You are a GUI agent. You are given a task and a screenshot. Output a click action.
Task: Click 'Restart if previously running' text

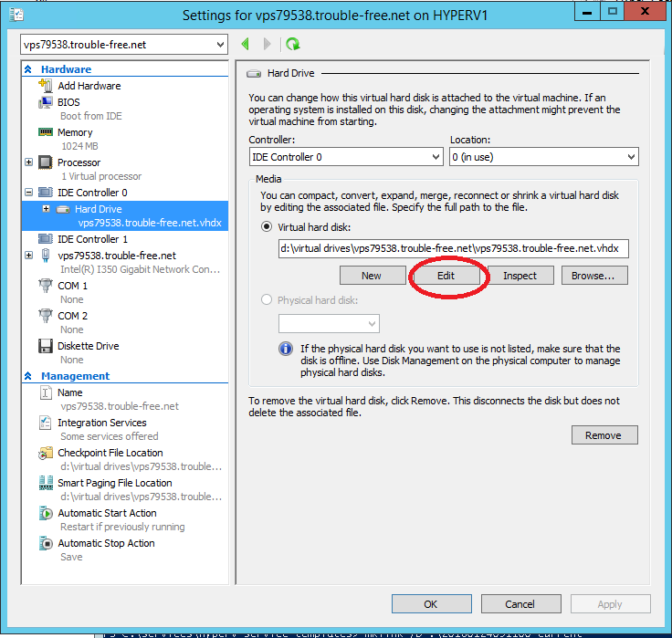[x=122, y=527]
